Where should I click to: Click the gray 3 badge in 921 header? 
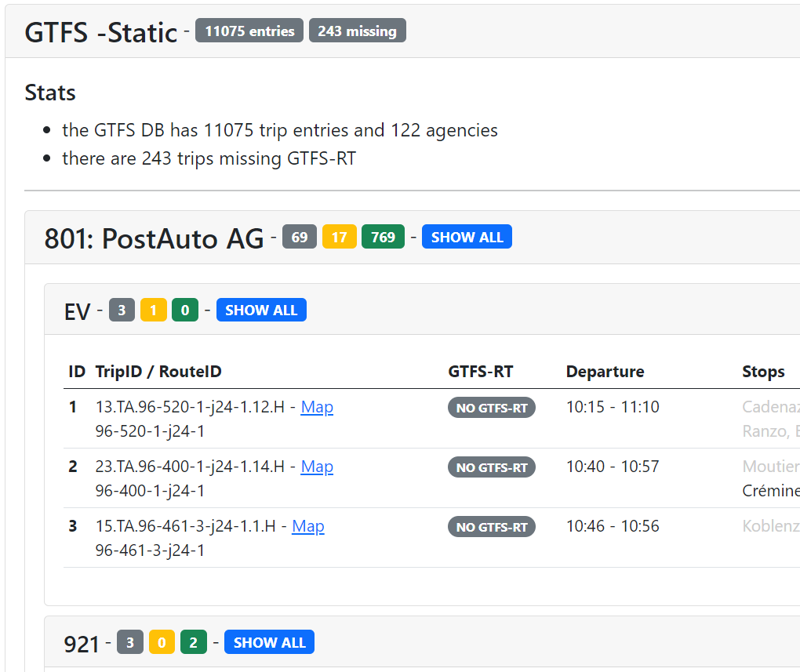[x=130, y=642]
